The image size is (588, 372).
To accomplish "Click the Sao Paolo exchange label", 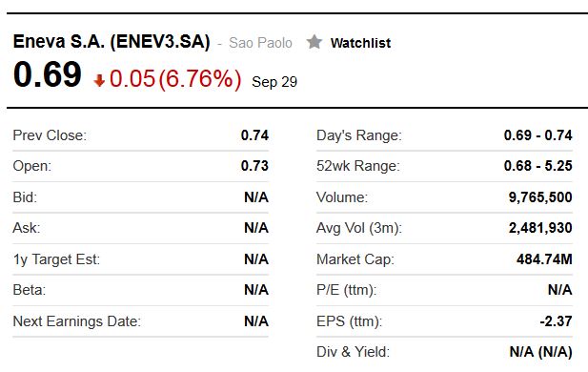I will pos(260,43).
